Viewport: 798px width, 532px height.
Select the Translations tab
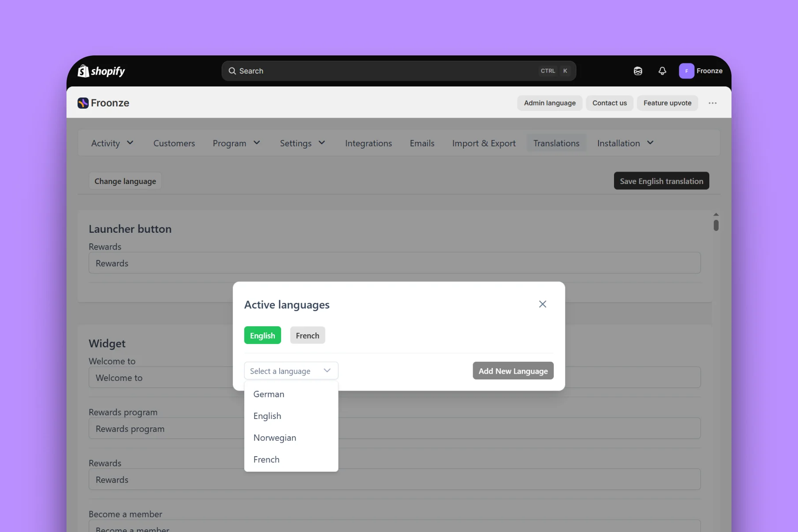[x=556, y=143]
